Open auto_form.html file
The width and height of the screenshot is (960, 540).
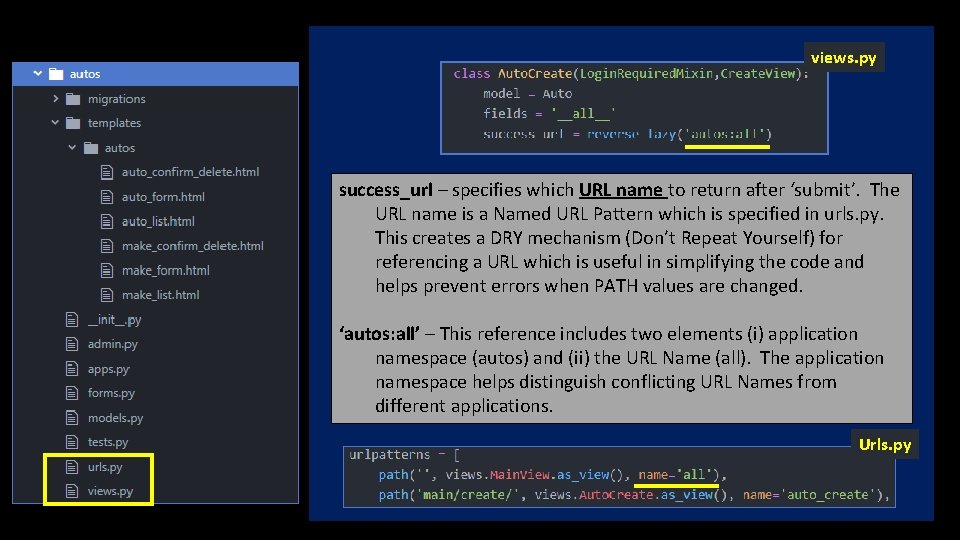[x=163, y=197]
